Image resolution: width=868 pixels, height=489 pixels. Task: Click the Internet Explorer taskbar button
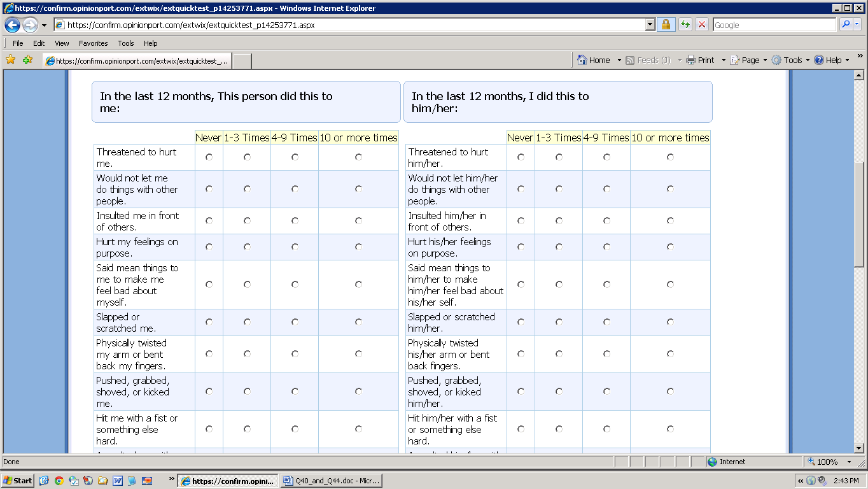228,481
